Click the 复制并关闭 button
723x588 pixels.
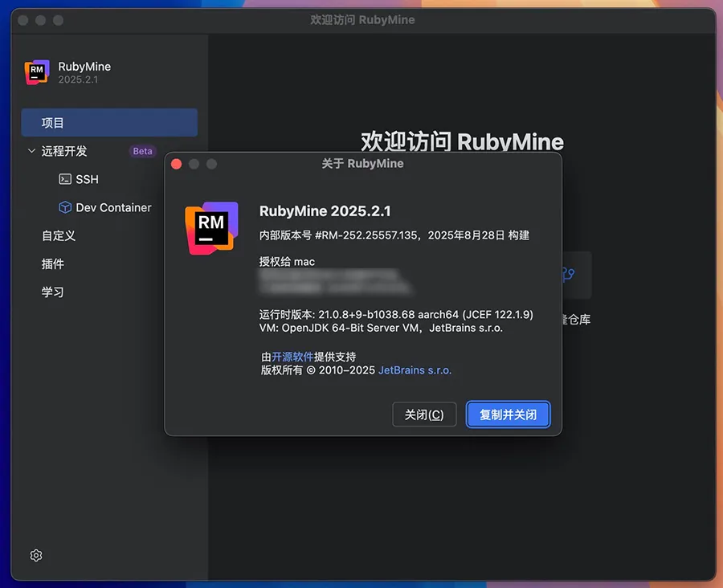508,414
